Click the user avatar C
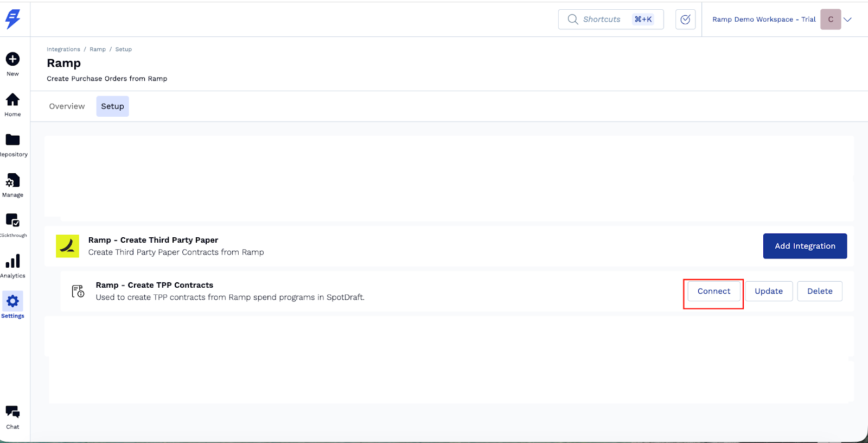Screen dimensions: 868x443 831,20
